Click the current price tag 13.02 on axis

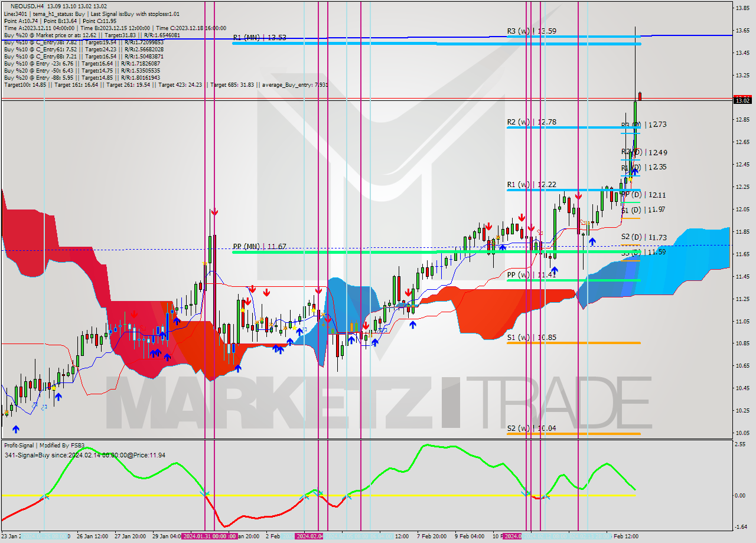[x=742, y=100]
